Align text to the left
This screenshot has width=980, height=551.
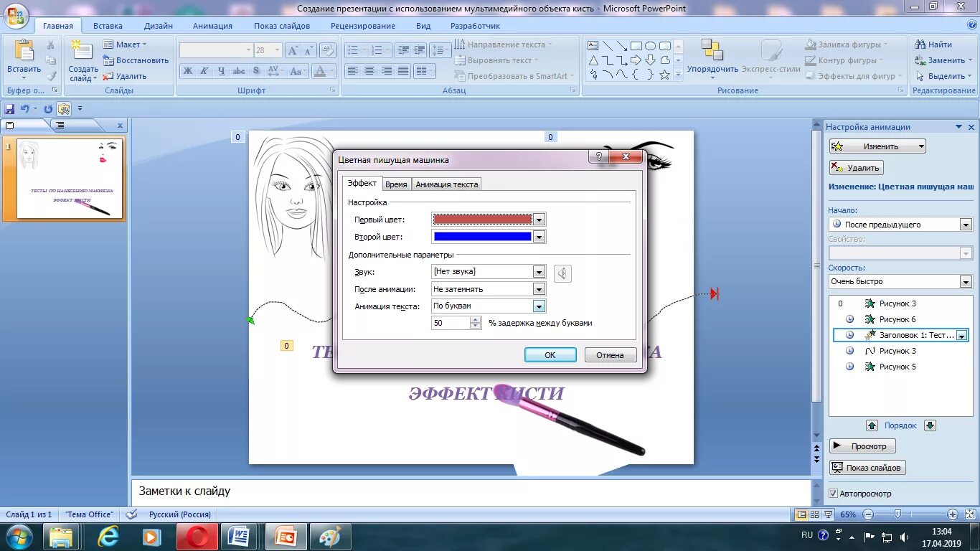pos(352,71)
